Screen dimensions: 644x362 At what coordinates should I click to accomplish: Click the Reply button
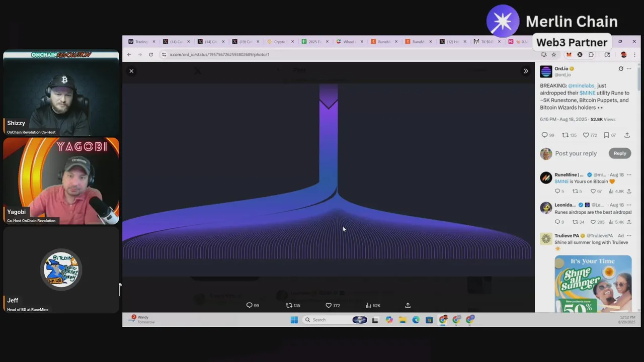[620, 153]
